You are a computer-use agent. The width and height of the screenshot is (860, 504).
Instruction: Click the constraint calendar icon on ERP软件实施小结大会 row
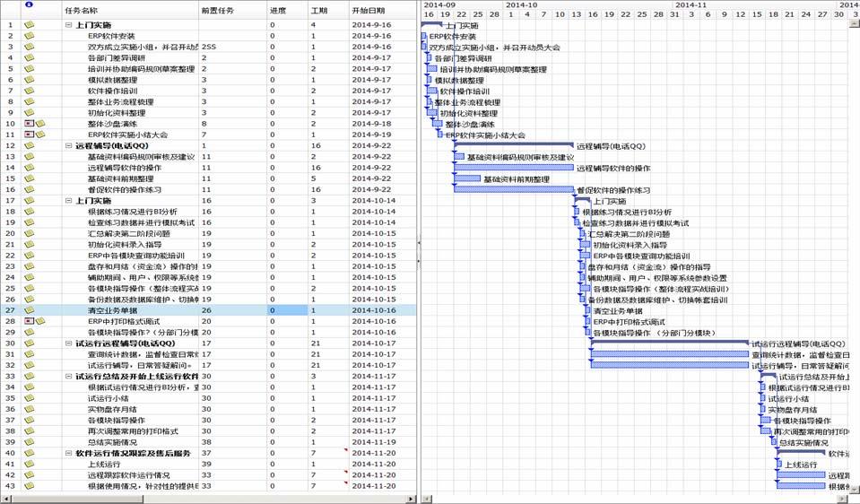(x=29, y=135)
